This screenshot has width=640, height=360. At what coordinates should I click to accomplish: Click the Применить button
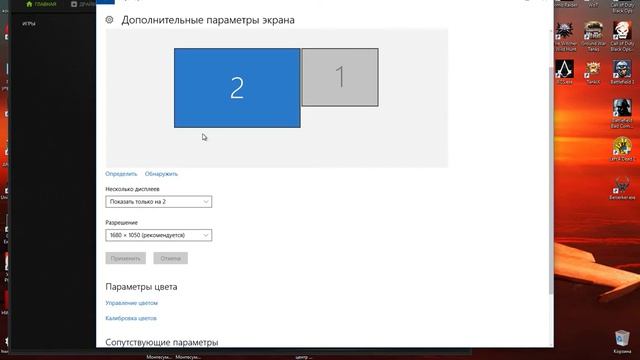pyautogui.click(x=125, y=258)
